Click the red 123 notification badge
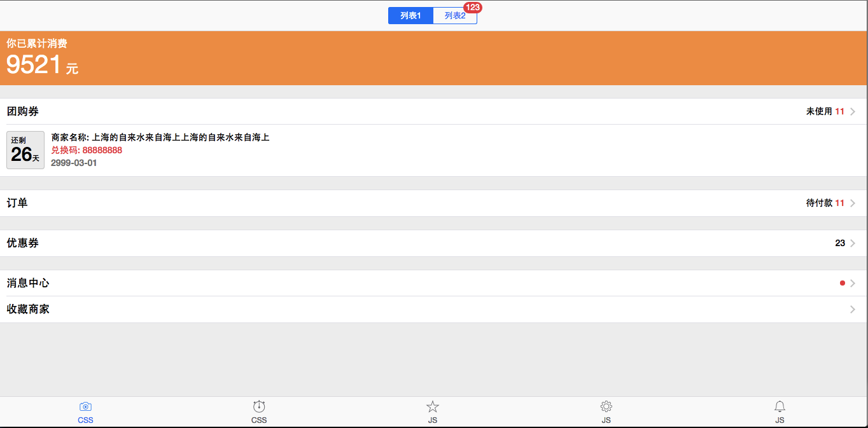The width and height of the screenshot is (868, 428). (x=473, y=8)
